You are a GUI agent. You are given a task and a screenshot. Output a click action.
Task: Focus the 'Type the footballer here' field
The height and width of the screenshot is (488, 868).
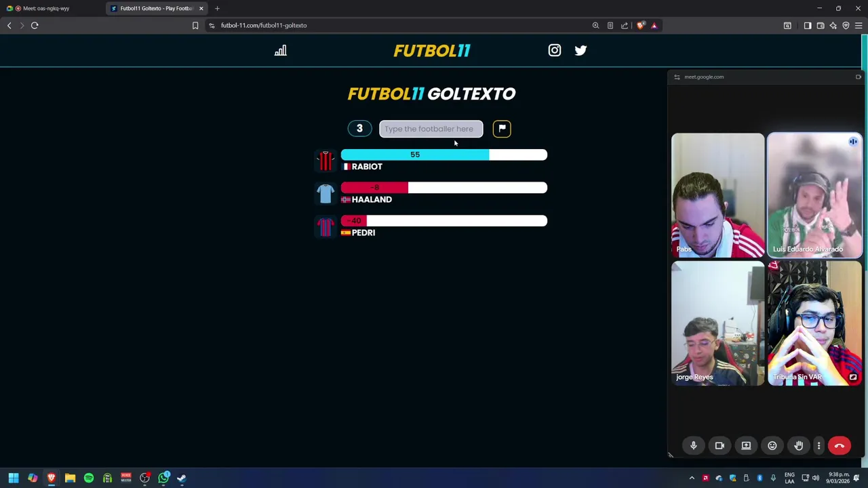[x=431, y=129]
